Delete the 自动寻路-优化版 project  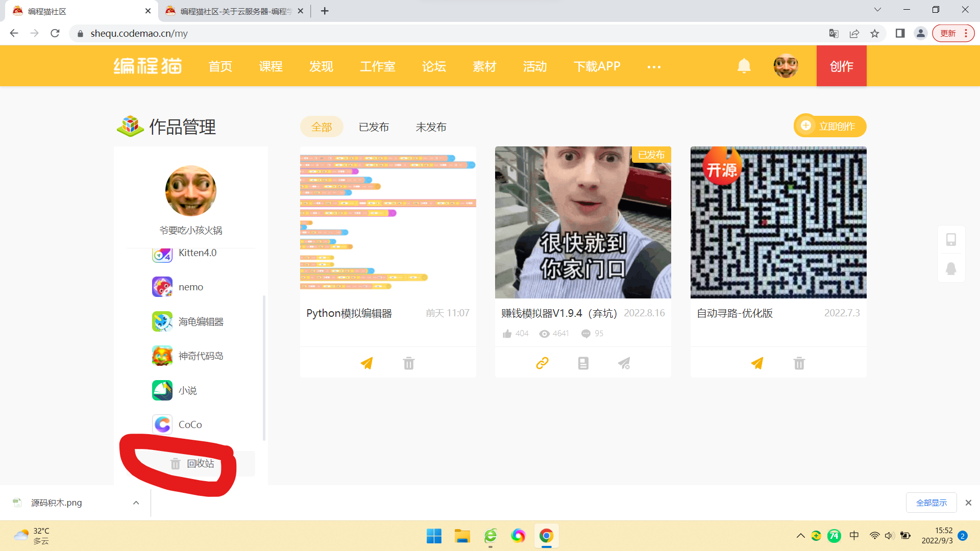[799, 363]
